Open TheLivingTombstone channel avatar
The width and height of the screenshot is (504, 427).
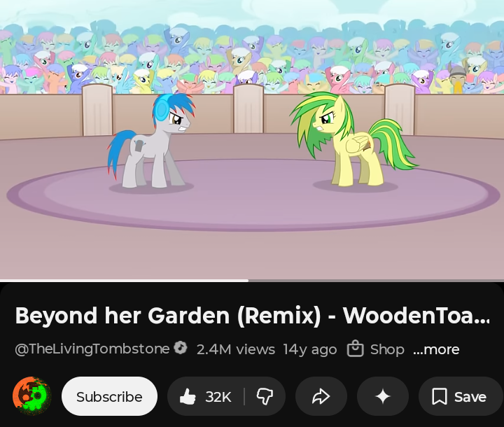31,396
